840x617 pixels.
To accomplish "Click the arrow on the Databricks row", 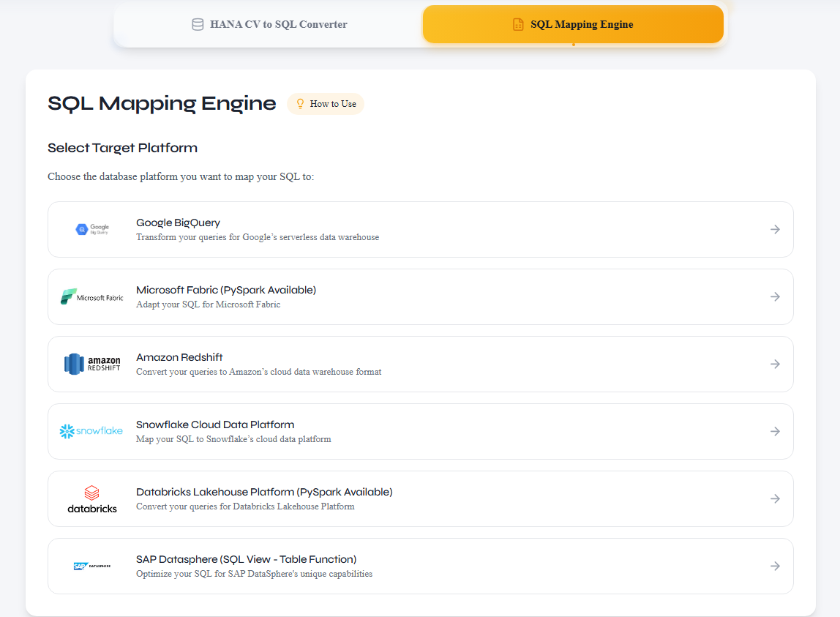I will (x=775, y=498).
